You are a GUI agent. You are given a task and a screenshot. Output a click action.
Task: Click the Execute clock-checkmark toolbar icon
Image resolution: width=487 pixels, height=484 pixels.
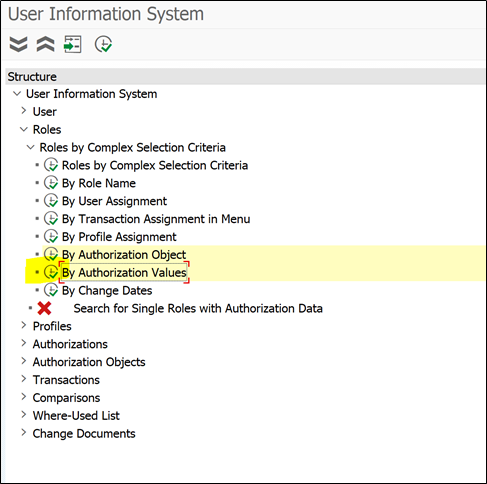[x=103, y=44]
